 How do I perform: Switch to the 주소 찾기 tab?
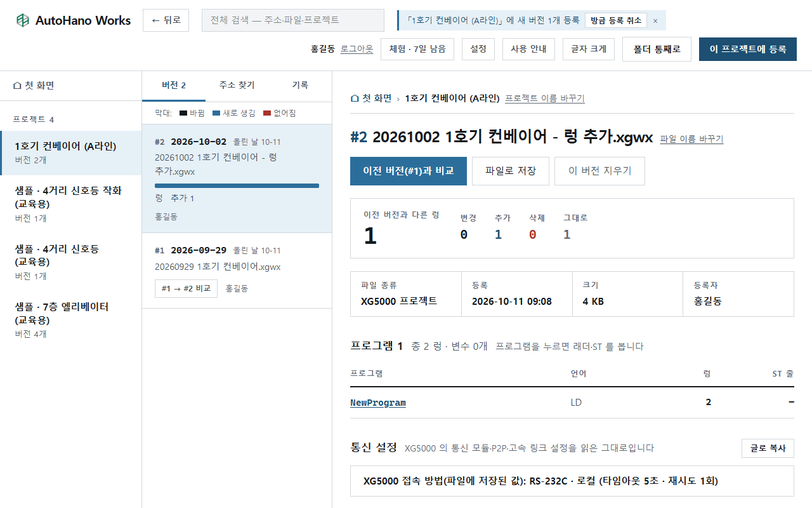click(237, 86)
